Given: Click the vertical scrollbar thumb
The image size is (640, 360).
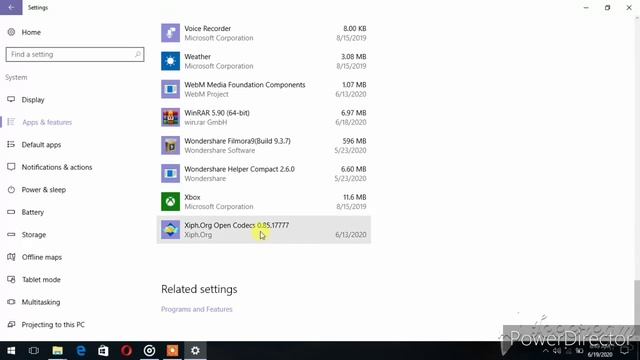Looking at the screenshot, I should [636, 302].
